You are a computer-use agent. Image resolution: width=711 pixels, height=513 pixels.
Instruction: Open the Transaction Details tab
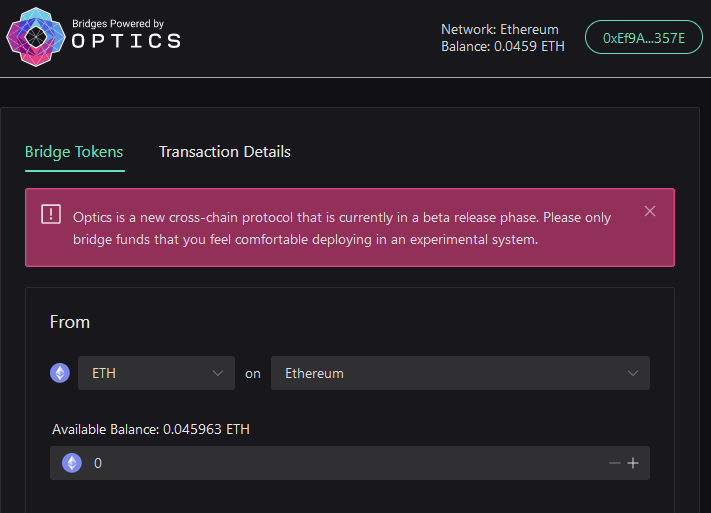[x=224, y=152]
